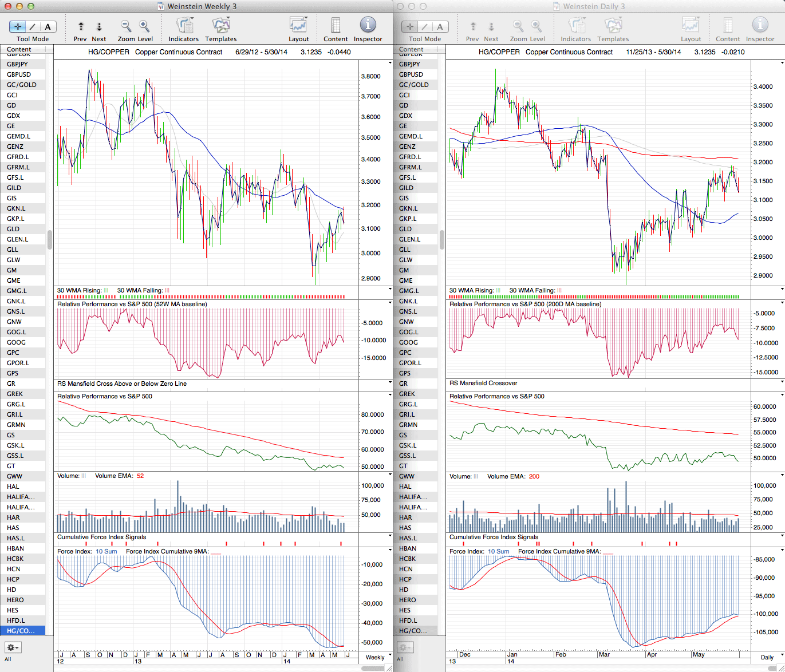Select text annotation tool mode, Weekly window

[x=48, y=26]
